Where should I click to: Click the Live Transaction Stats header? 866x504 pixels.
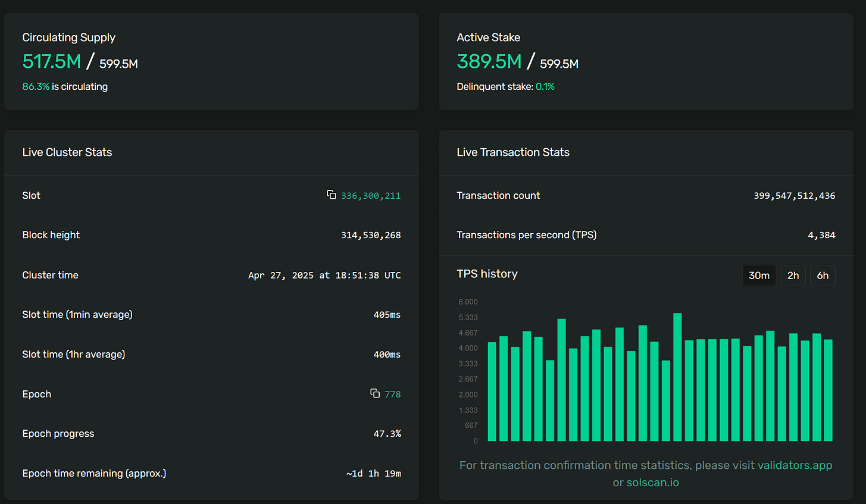tap(513, 152)
